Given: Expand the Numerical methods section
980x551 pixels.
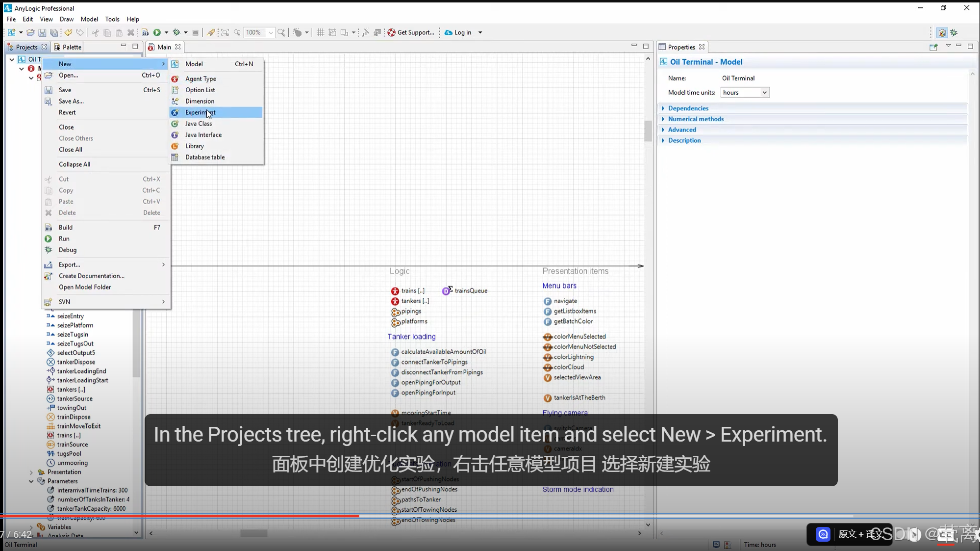Looking at the screenshot, I should [695, 119].
